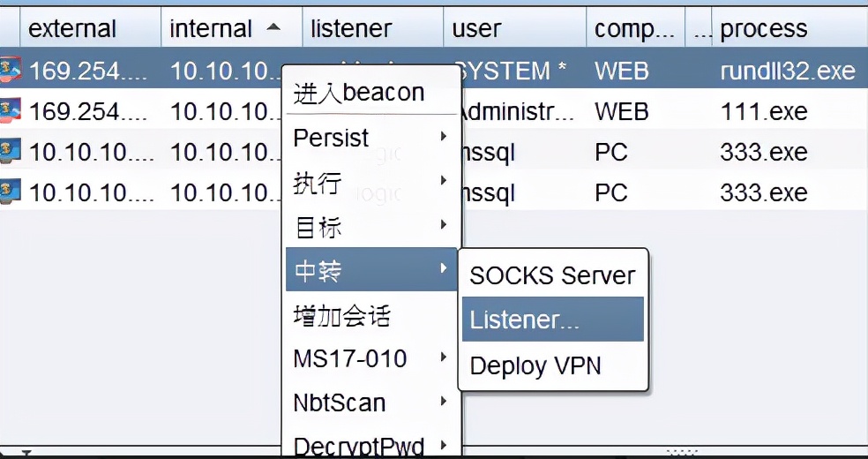Select the icon of the upper 333.exe session
The height and width of the screenshot is (459, 868).
coord(11,152)
